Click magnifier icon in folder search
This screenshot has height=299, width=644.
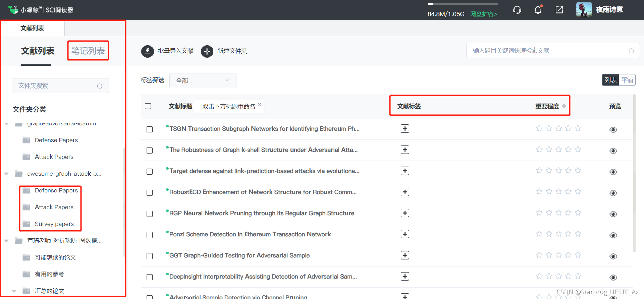click(x=100, y=86)
